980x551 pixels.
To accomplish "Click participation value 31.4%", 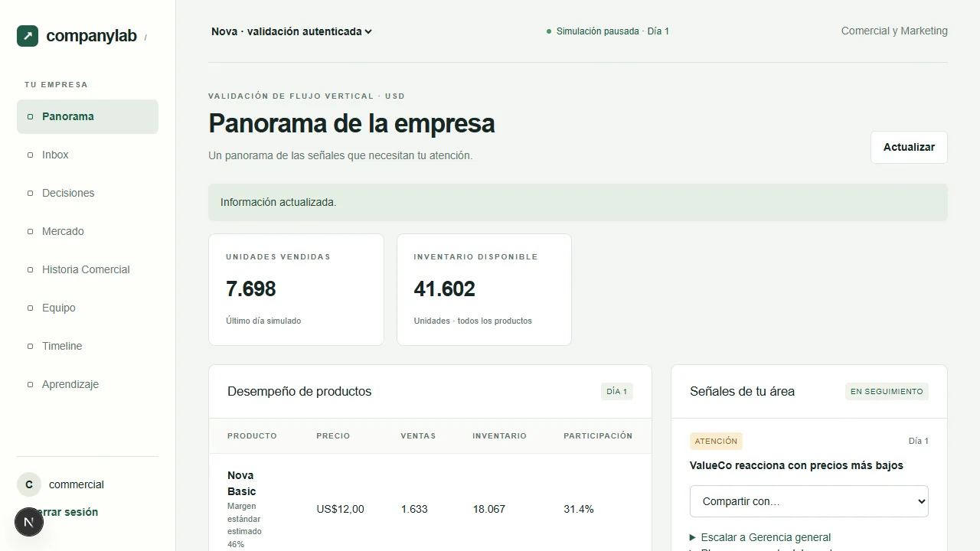I will (x=579, y=509).
